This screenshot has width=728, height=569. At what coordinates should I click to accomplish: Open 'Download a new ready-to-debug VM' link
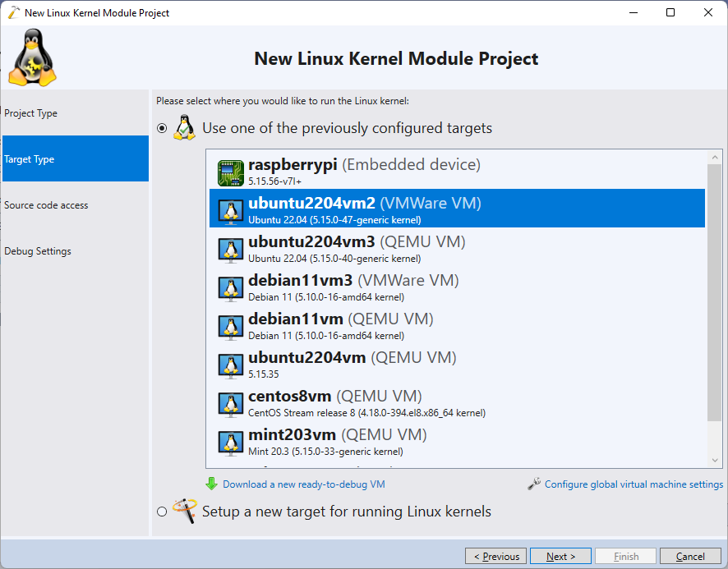click(x=304, y=484)
